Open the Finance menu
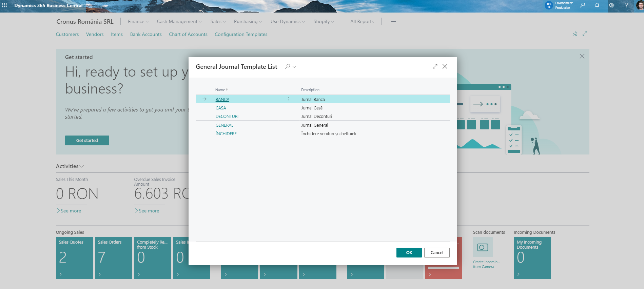This screenshot has width=644, height=289. click(138, 21)
